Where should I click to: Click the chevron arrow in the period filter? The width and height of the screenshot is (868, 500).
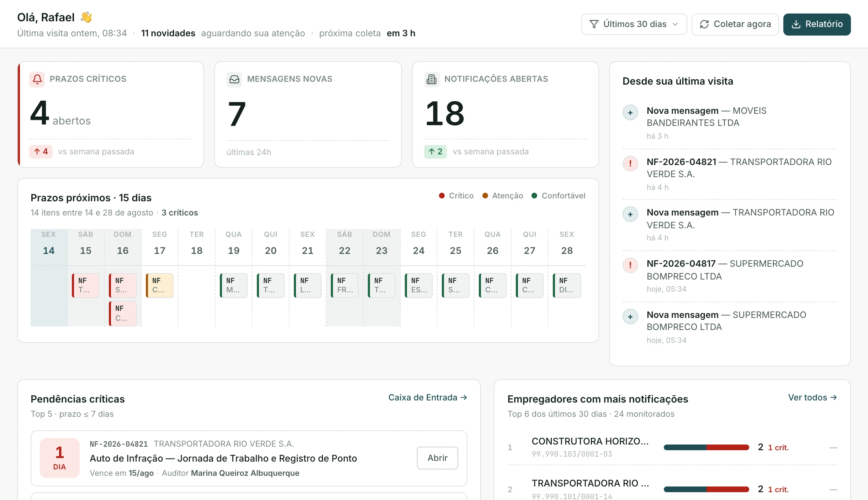675,24
